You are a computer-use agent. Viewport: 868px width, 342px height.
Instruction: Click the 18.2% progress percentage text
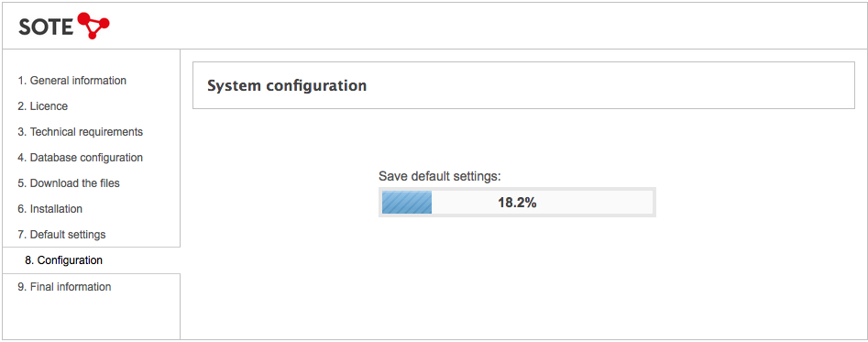click(517, 203)
